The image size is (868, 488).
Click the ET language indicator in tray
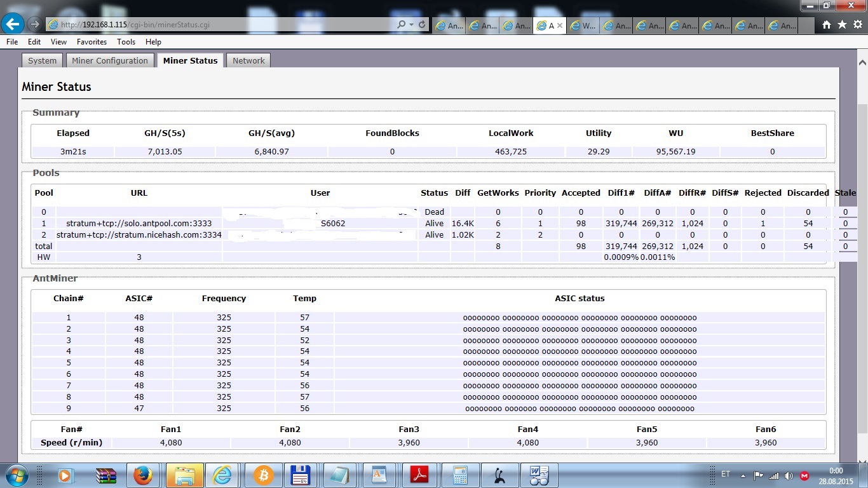click(x=726, y=475)
